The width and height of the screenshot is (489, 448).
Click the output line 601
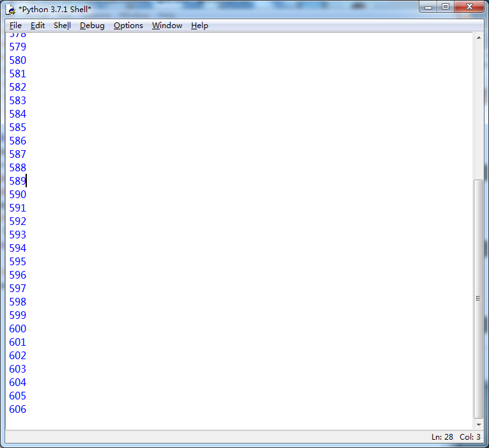18,343
